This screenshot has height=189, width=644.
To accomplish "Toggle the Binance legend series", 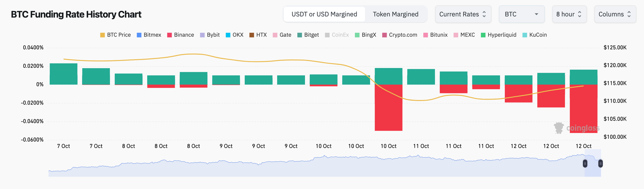I will [x=180, y=35].
